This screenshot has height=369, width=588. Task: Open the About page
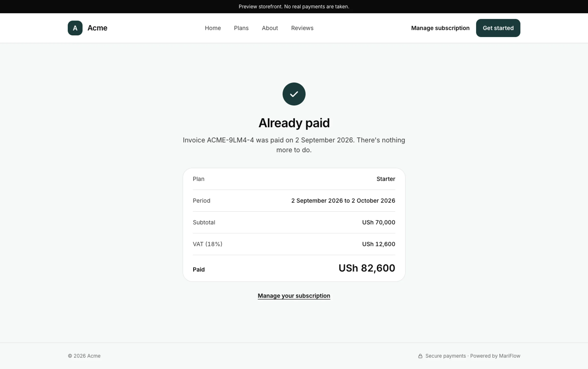[x=270, y=28]
